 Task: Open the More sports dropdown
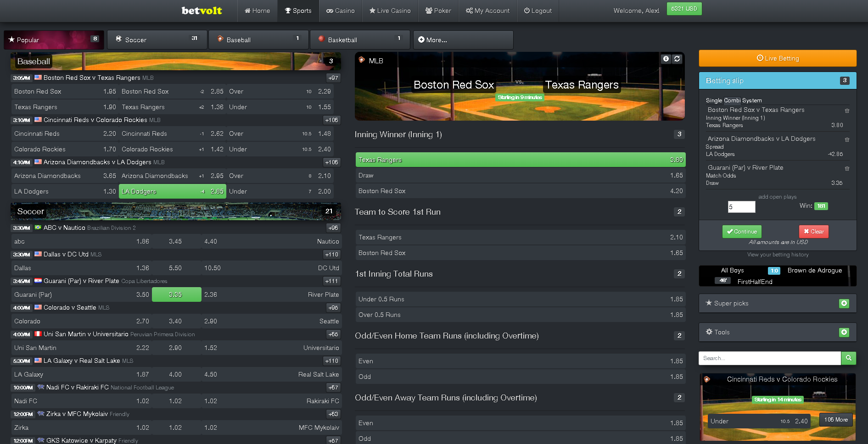click(463, 40)
